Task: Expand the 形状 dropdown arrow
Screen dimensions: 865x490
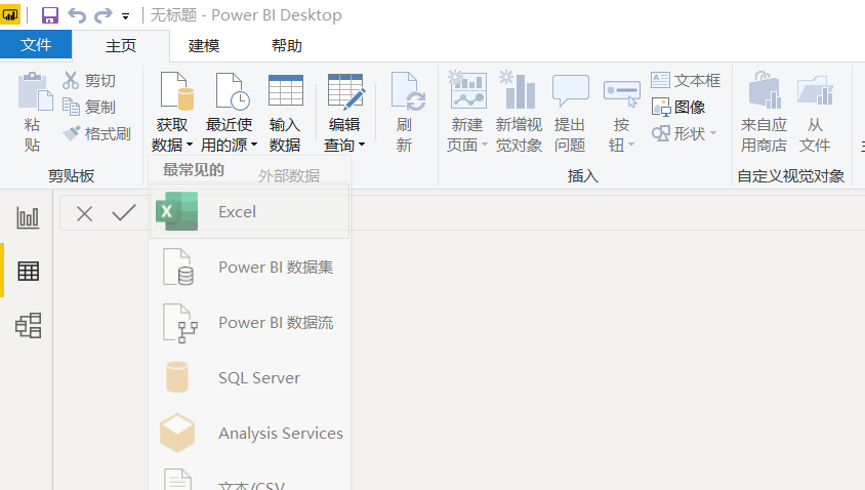Action: click(x=713, y=133)
